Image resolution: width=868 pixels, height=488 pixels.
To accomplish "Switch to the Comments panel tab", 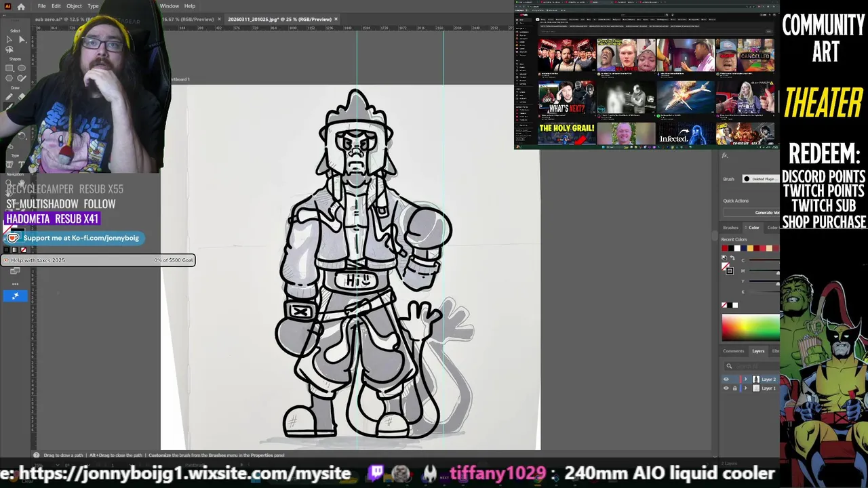I will pyautogui.click(x=733, y=351).
